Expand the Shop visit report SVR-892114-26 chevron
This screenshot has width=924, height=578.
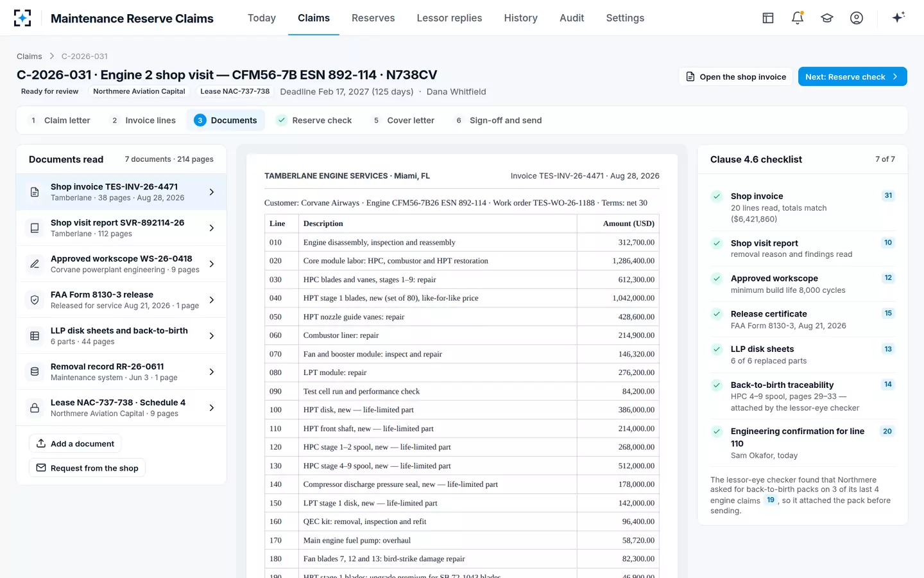[x=212, y=228]
